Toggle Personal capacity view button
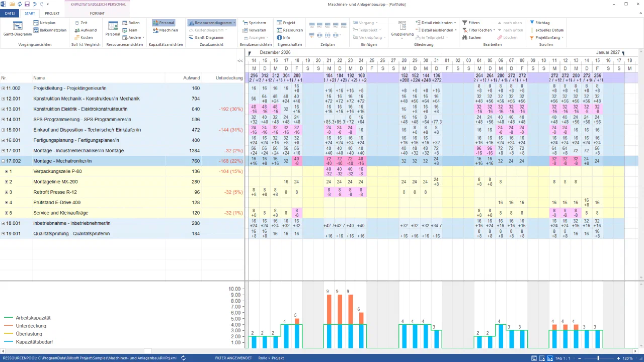 tap(164, 23)
